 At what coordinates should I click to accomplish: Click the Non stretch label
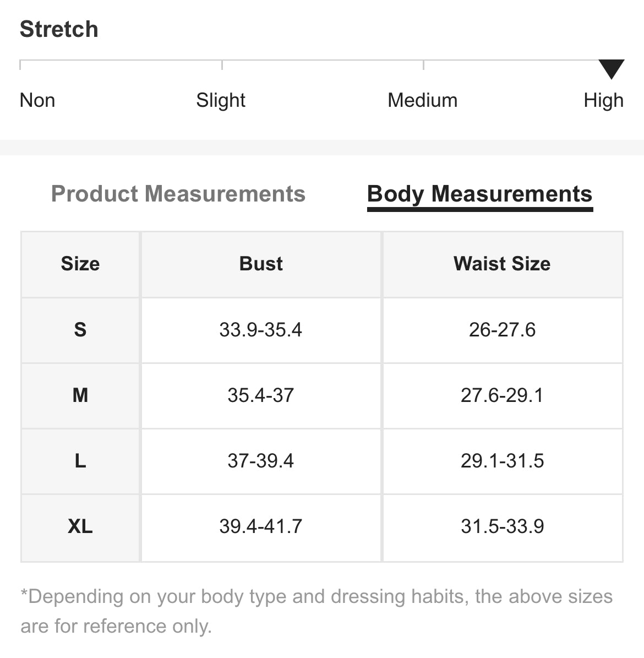[x=37, y=100]
